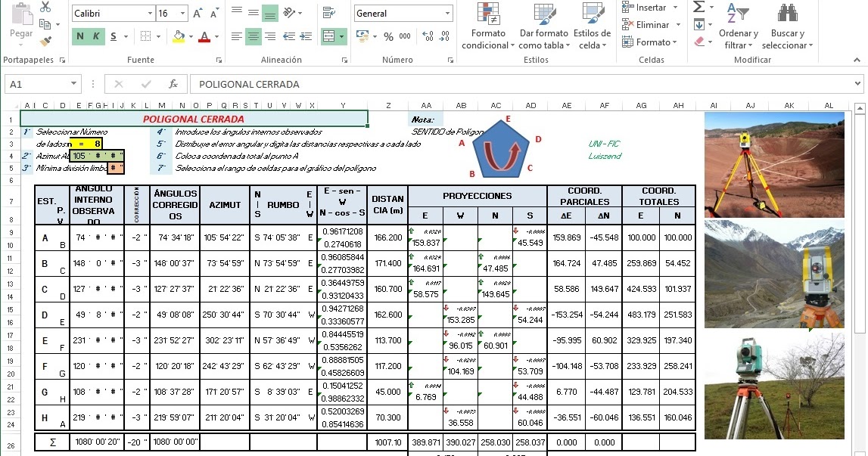Click the accounting currency format icon
This screenshot has width=868, height=456.
click(362, 36)
